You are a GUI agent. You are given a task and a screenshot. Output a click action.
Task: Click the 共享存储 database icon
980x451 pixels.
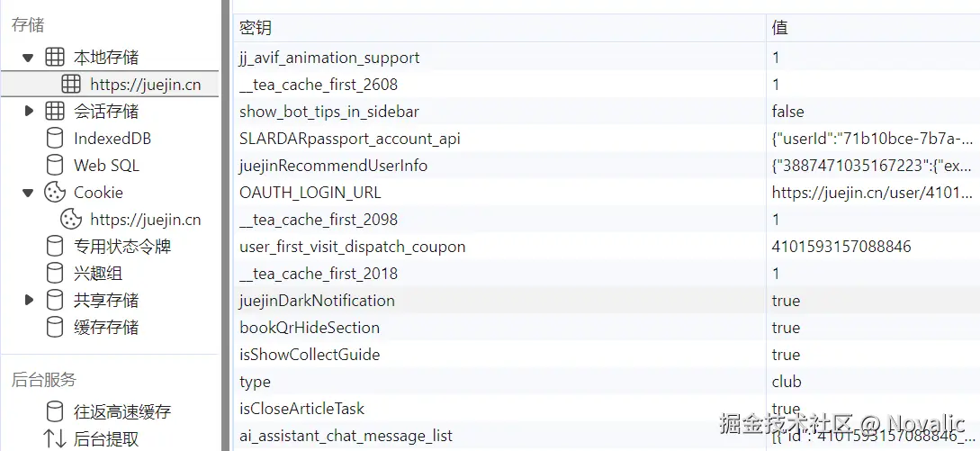pos(55,301)
